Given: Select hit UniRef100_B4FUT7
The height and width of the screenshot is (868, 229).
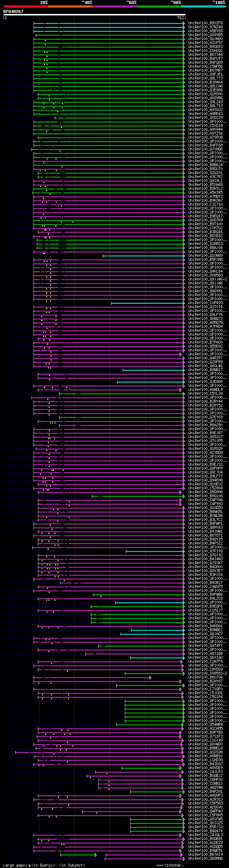Looking at the screenshot, I should point(205,59).
